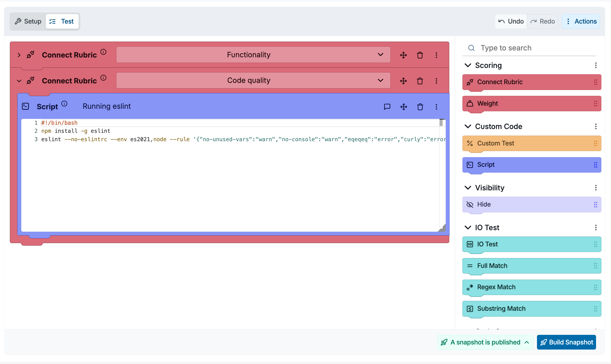Click move handle on Code quality rubric

[x=403, y=81]
